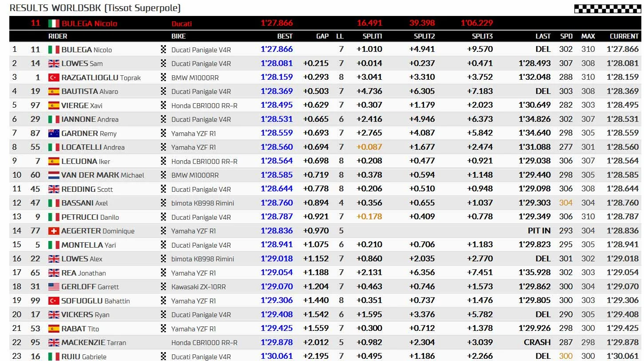This screenshot has width=644, height=361.
Task: Click the rider number '97' beside VIERGE Xavi
Action: [x=35, y=105]
